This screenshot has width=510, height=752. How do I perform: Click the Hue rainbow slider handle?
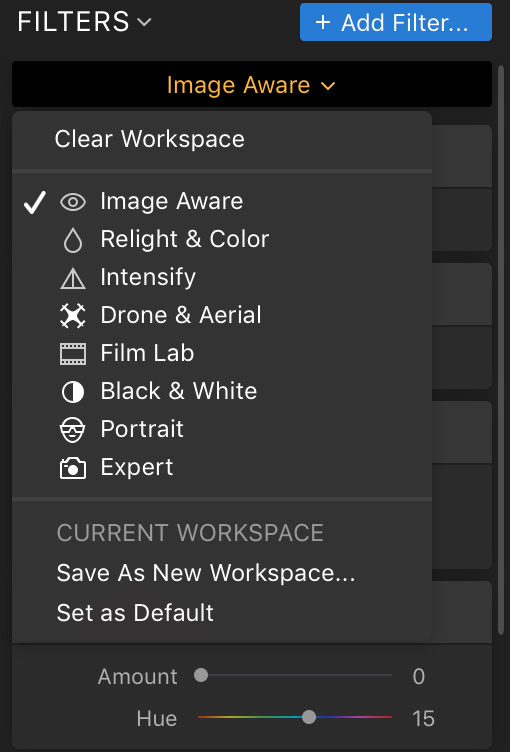[x=309, y=717]
